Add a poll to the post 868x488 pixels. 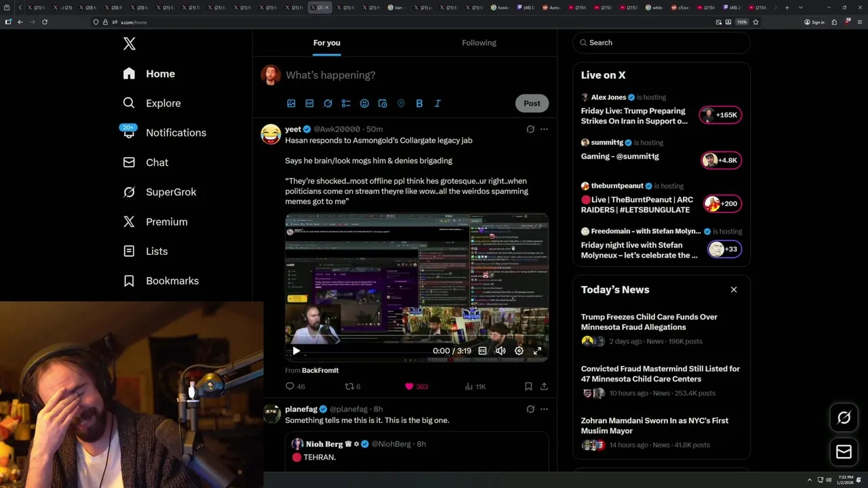coord(346,104)
